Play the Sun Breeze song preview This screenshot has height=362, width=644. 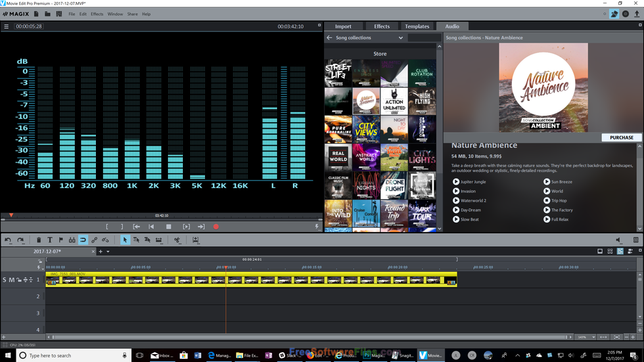(547, 181)
